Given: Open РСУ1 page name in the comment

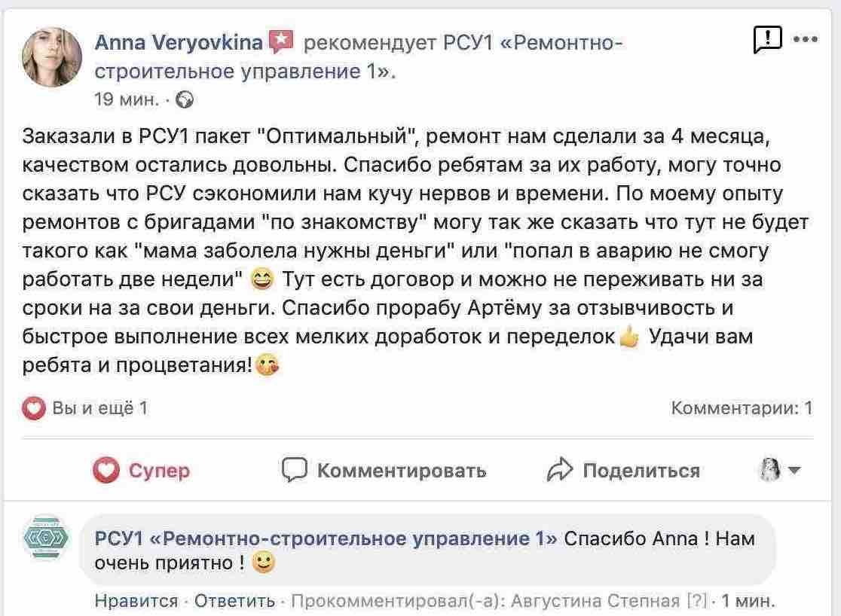Looking at the screenshot, I should click(326, 539).
